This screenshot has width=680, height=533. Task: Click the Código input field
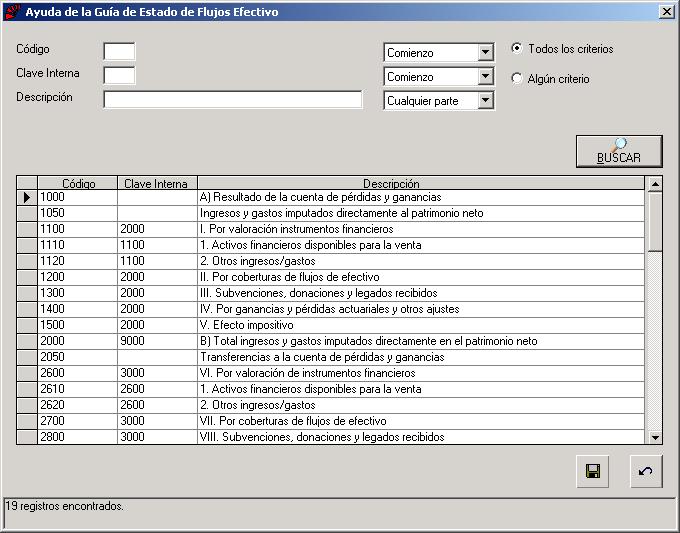(119, 52)
